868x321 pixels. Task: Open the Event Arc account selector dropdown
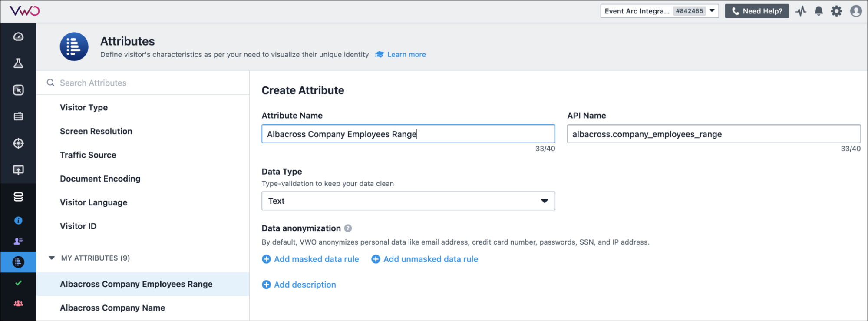pos(659,11)
